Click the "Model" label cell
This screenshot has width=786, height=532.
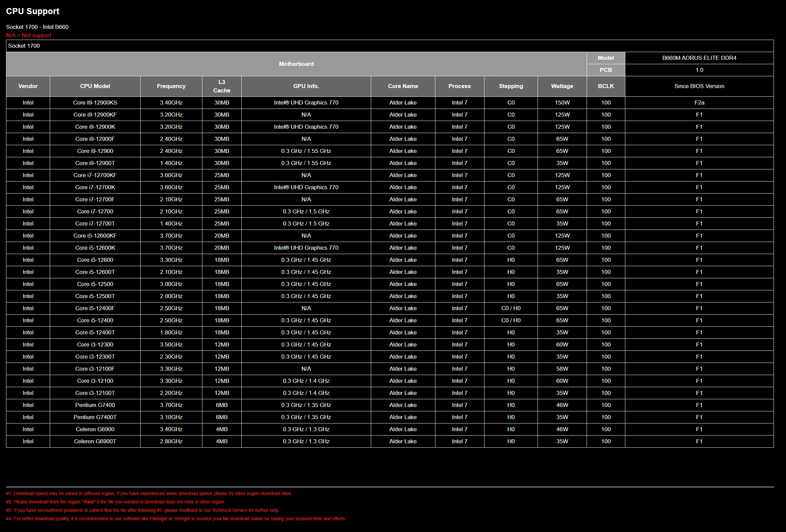tap(606, 58)
